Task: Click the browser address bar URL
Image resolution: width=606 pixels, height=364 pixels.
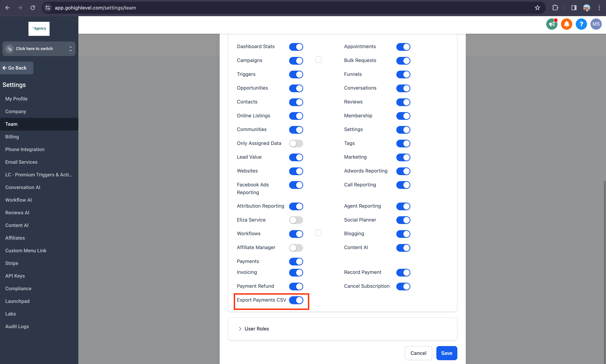Action: click(x=95, y=8)
